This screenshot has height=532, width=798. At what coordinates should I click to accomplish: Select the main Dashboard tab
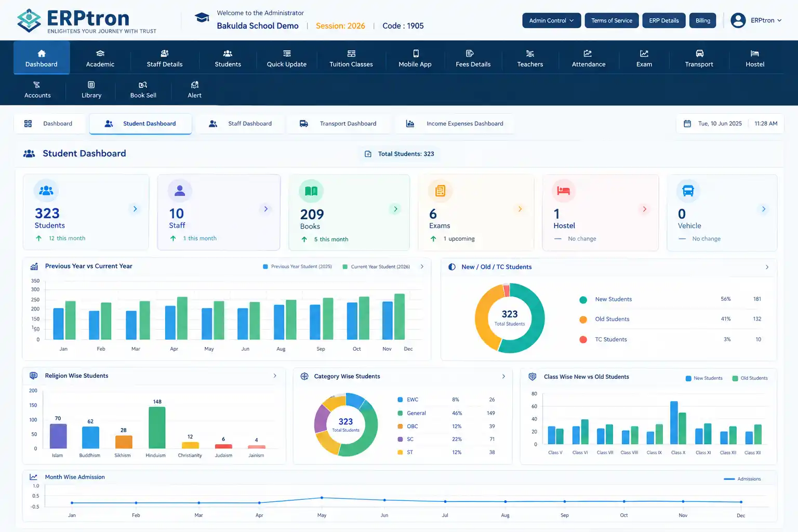pos(49,124)
